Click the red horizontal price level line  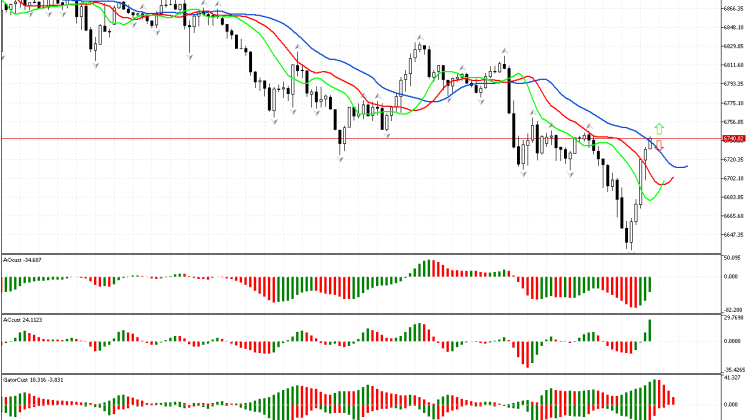coord(200,138)
